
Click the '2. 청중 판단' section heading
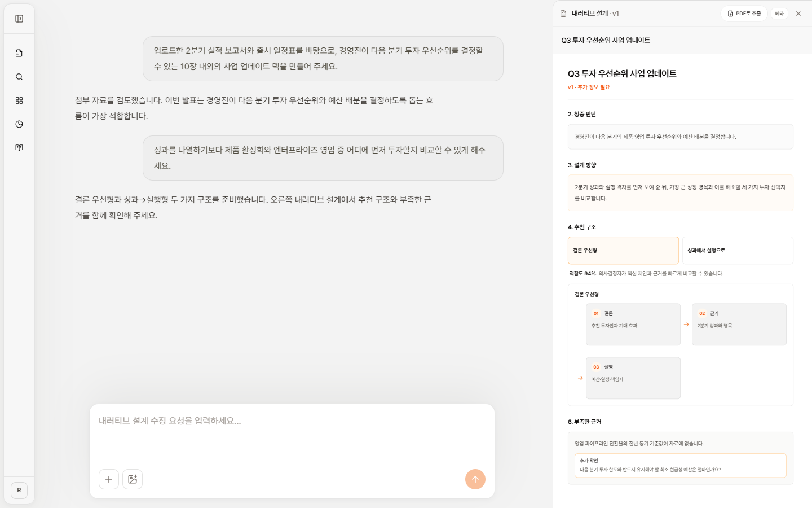582,114
